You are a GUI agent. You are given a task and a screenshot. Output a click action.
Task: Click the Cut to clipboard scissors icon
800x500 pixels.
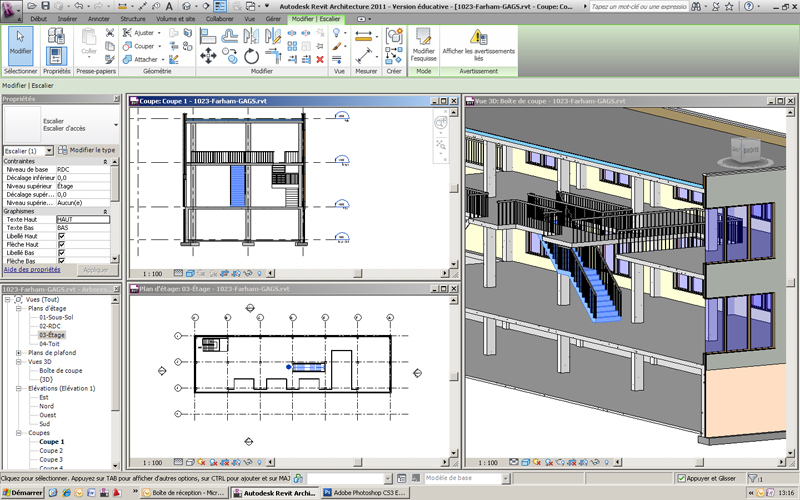click(x=110, y=33)
